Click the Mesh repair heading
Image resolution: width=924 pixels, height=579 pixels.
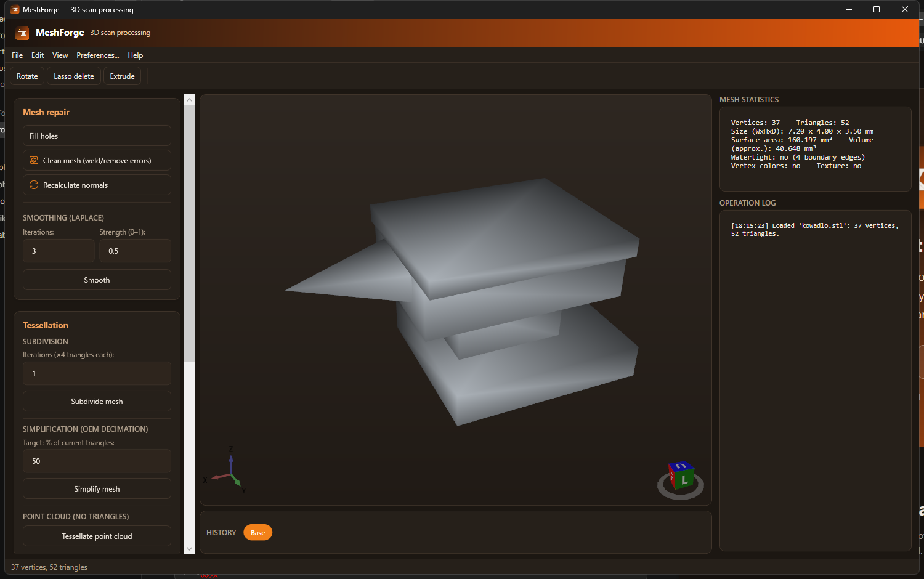tap(46, 112)
